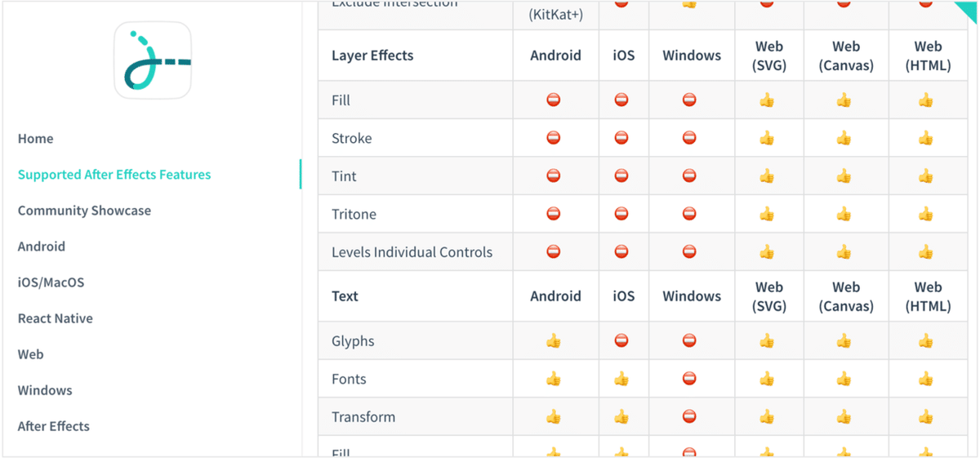Screen dimensions: 980x462
Task: Click the teal corner ribbon at top right
Action: click(x=967, y=8)
